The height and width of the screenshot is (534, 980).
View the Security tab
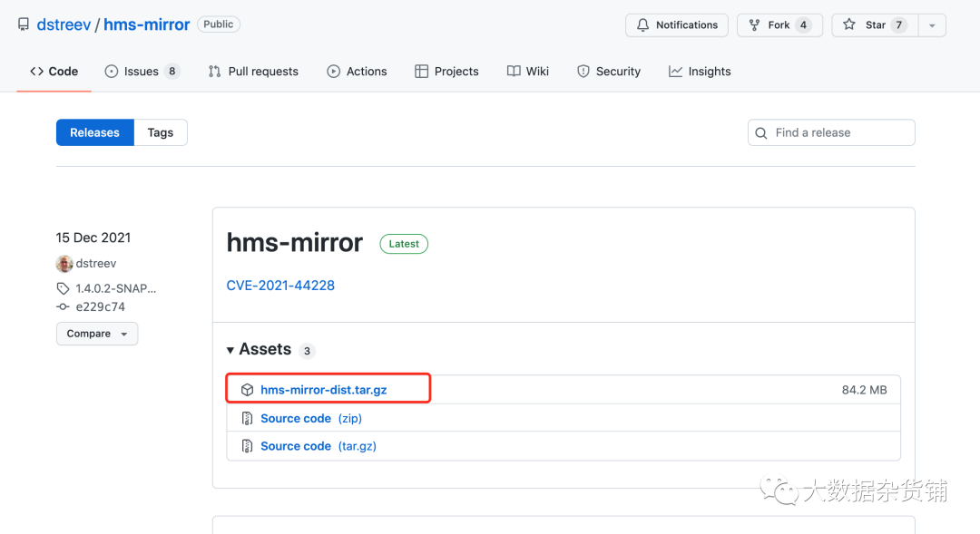point(609,72)
